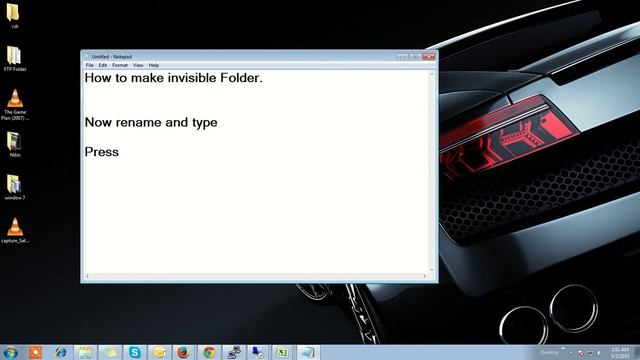This screenshot has width=640, height=360.
Task: Switch to Notepad taskbar button
Action: (307, 352)
